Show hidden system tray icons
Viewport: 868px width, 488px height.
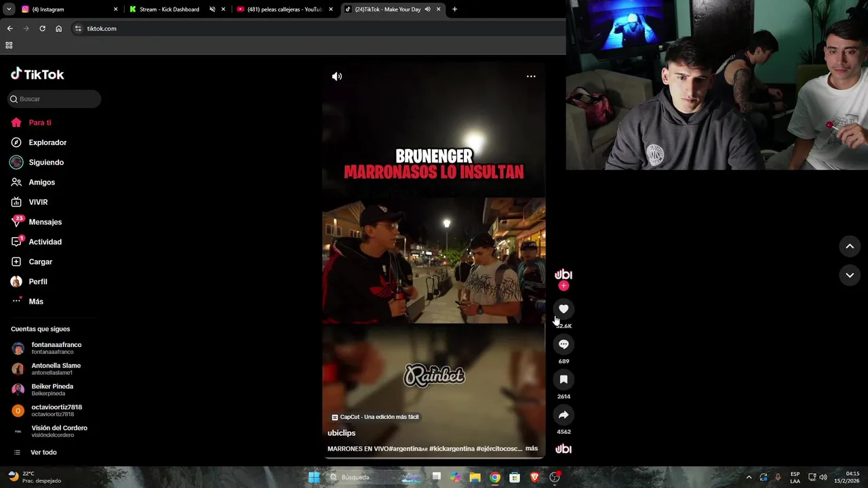click(x=749, y=477)
